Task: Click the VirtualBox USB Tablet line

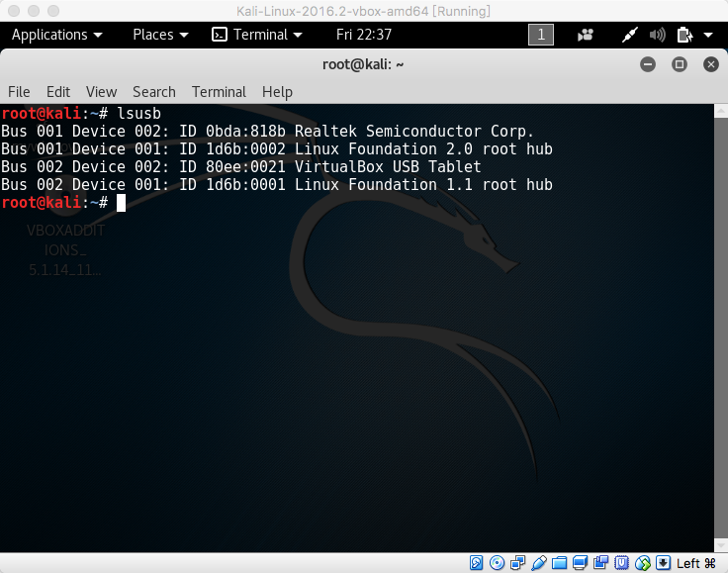Action: pyautogui.click(x=241, y=166)
